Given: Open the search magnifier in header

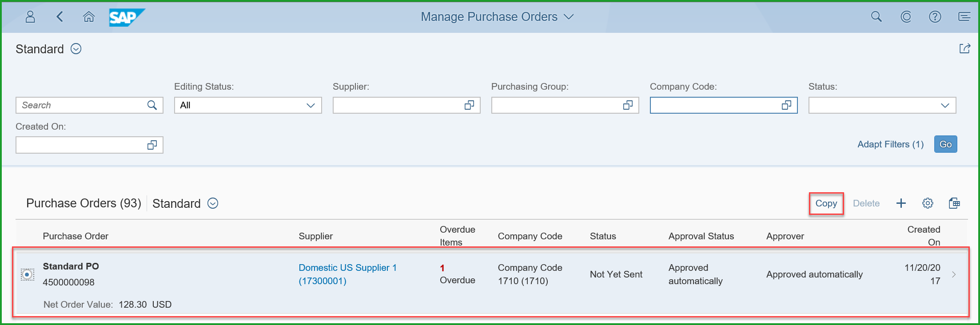Looking at the screenshot, I should pos(876,17).
